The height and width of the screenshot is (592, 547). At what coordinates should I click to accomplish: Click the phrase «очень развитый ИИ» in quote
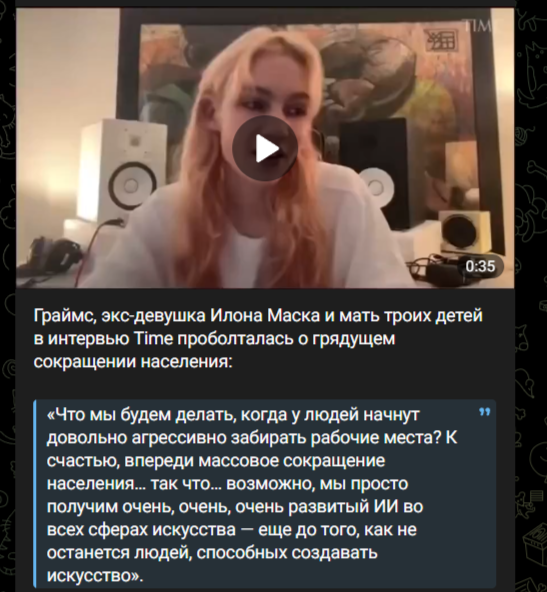317,507
